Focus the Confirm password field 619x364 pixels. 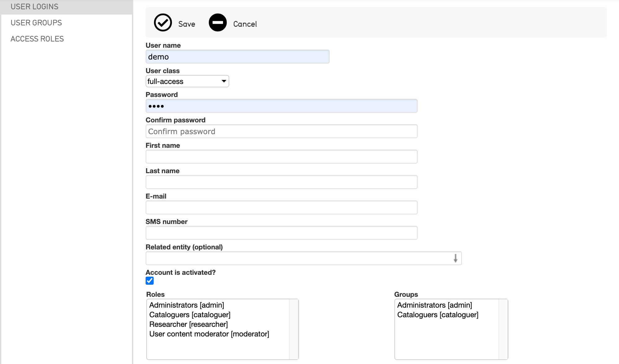click(281, 131)
